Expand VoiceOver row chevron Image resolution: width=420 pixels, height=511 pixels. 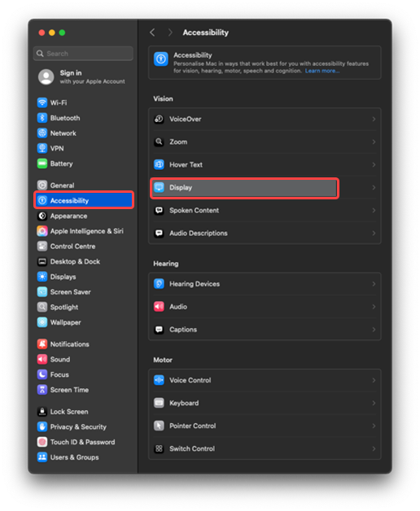374,120
